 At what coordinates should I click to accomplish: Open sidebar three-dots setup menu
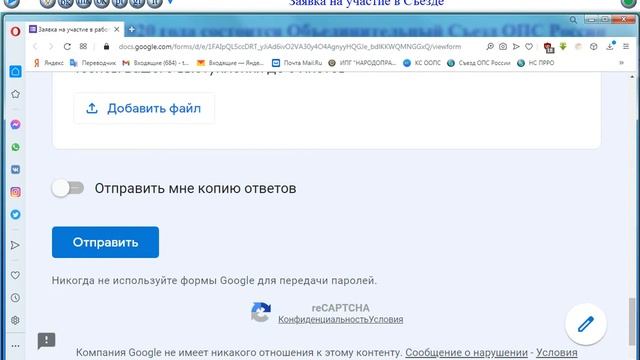tap(15, 346)
